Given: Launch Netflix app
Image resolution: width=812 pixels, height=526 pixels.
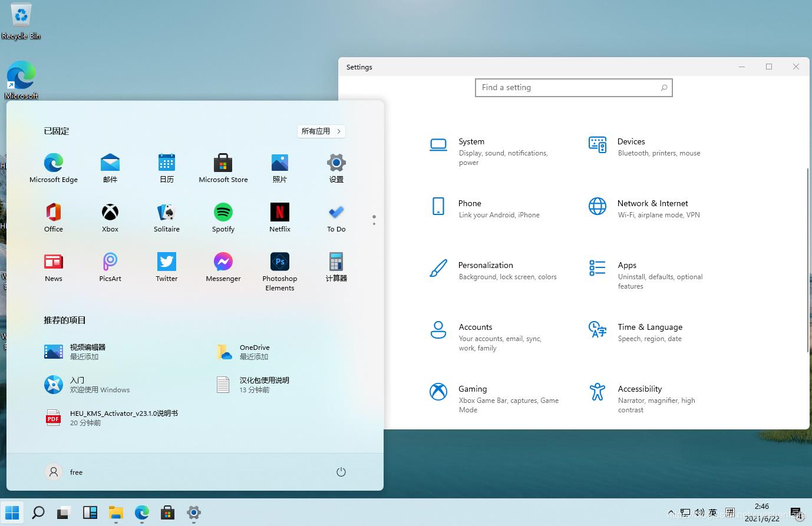Looking at the screenshot, I should point(280,217).
